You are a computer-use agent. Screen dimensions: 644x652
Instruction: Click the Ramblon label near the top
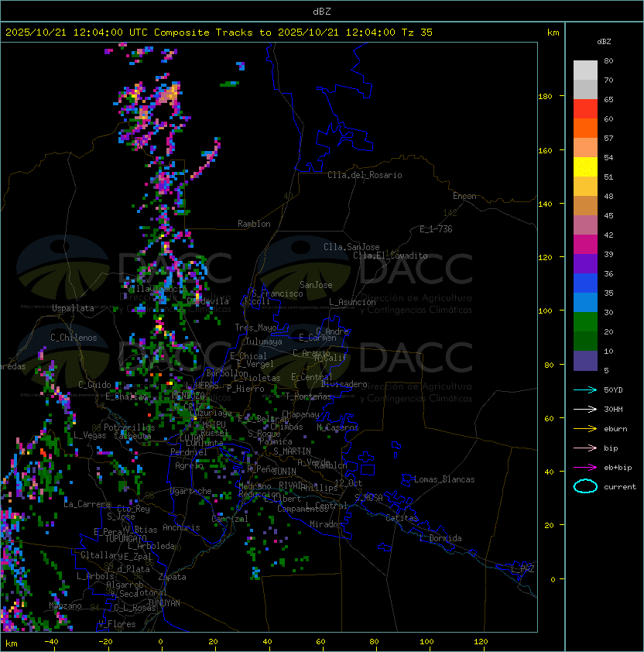pyautogui.click(x=254, y=224)
